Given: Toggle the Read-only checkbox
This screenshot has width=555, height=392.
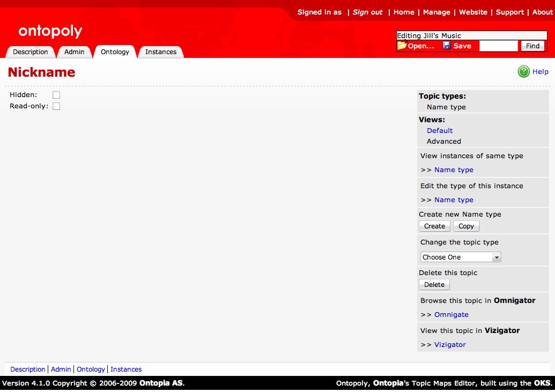Looking at the screenshot, I should pos(56,106).
